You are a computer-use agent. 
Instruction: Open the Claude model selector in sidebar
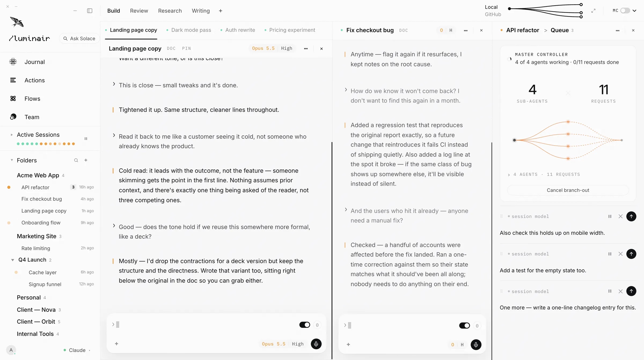point(77,350)
